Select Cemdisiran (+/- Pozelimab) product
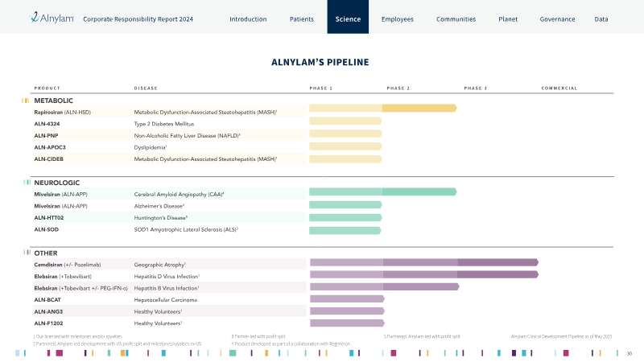 [x=68, y=265]
